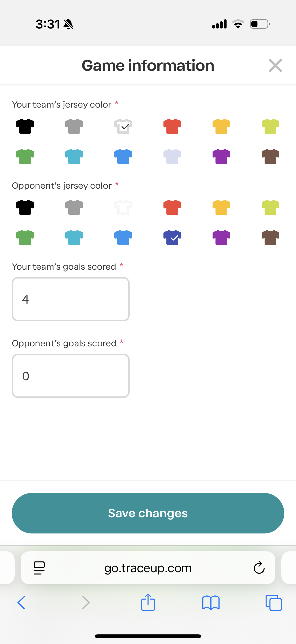The image size is (296, 644).
Task: Toggle the checked white jersey for your team
Action: (123, 126)
